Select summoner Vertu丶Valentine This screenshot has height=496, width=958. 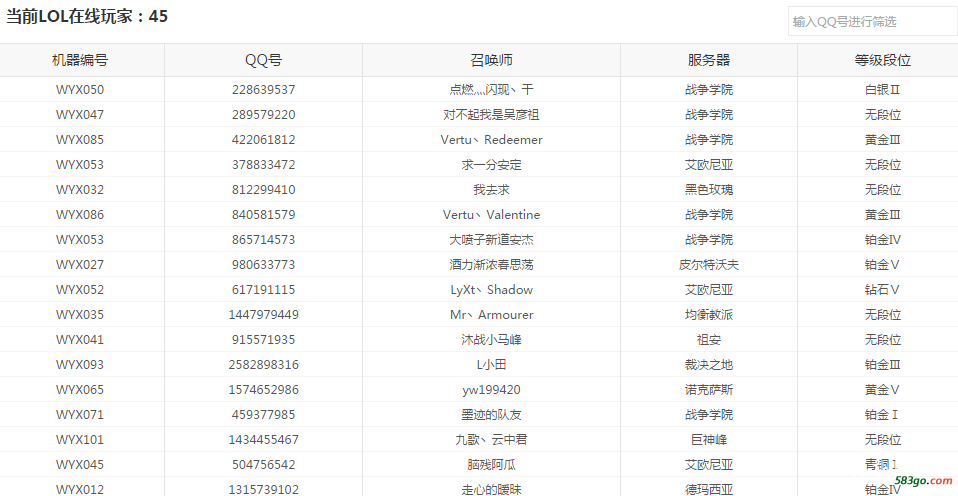pos(491,215)
